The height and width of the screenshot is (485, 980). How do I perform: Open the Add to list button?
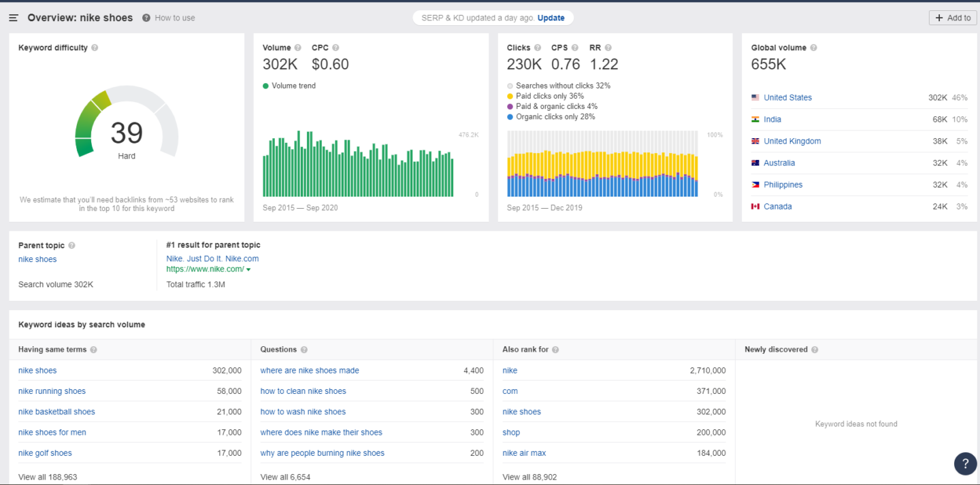[952, 18]
